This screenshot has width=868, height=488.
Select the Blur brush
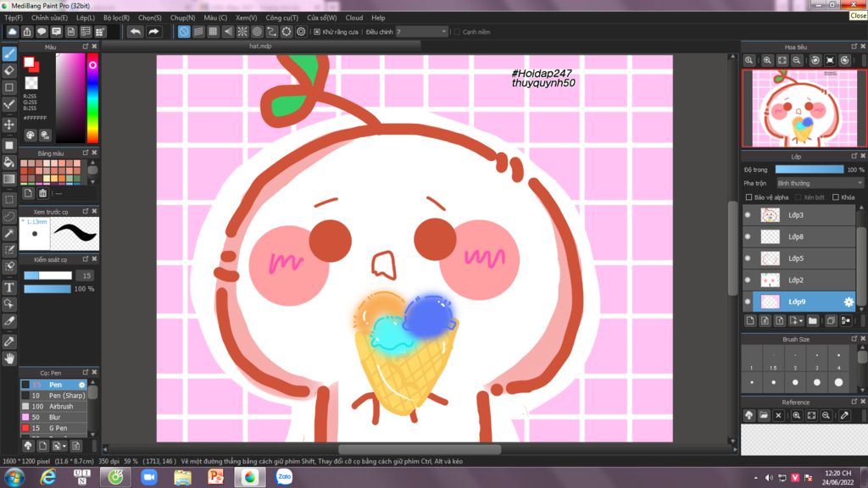point(53,417)
